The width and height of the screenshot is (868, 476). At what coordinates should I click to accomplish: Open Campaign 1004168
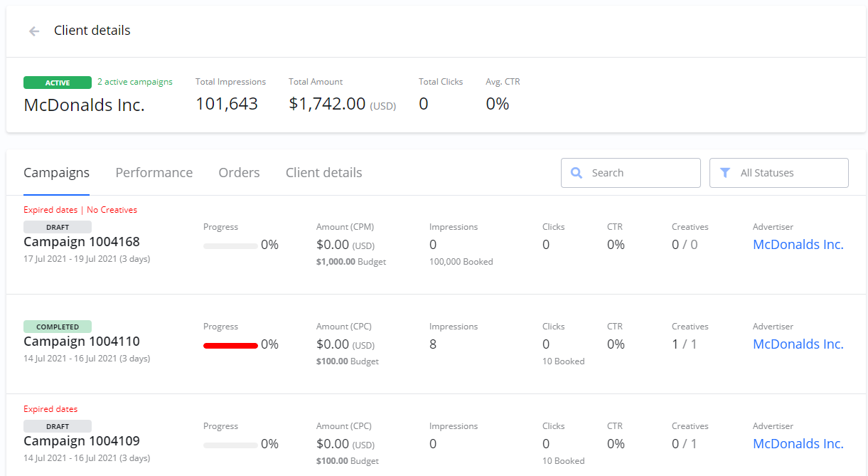click(82, 242)
